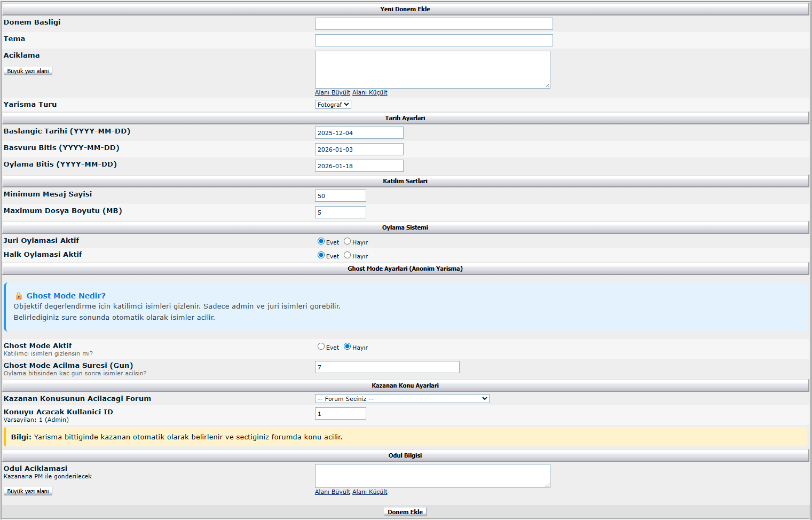
Task: Enable Ghost Mode by selecting Evet
Action: tap(321, 346)
